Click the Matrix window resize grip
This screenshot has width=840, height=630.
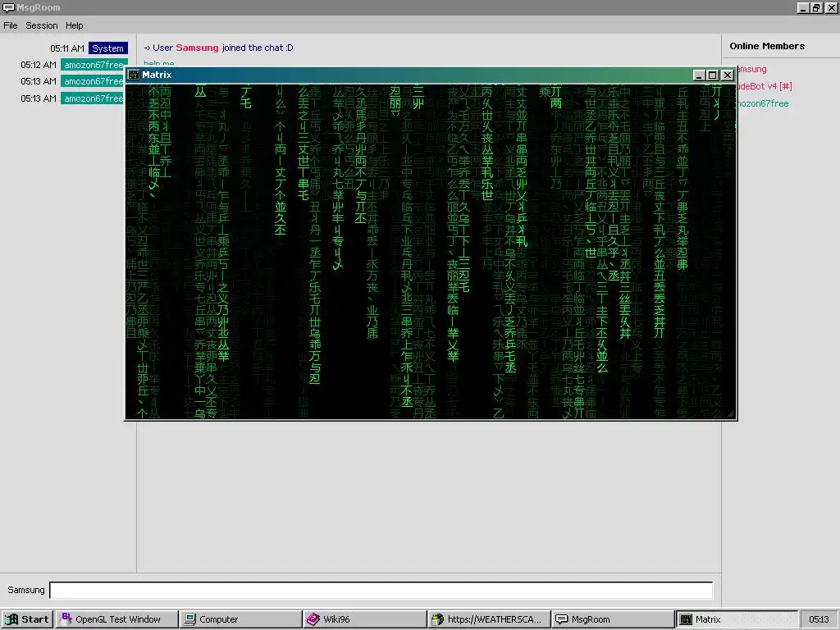731,414
